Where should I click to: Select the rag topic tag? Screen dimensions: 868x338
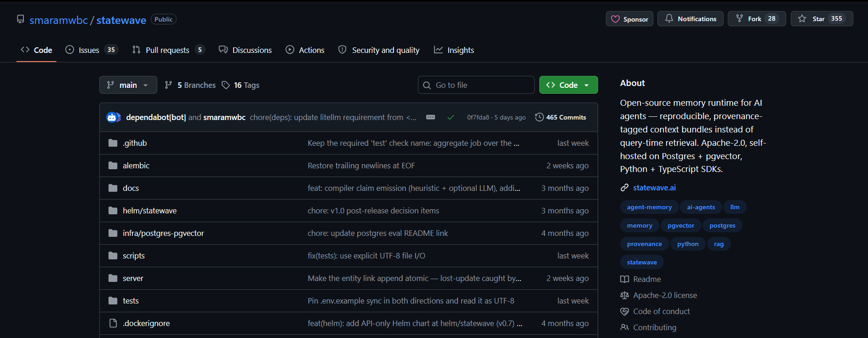(x=719, y=244)
